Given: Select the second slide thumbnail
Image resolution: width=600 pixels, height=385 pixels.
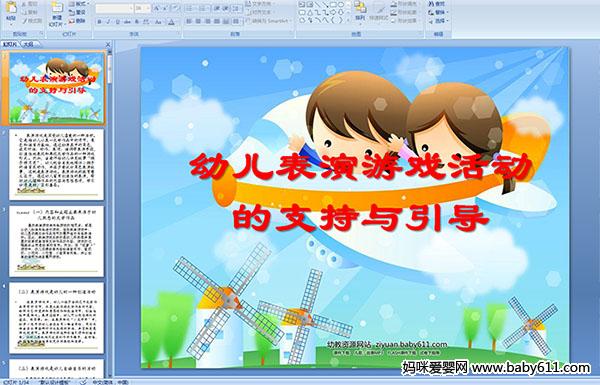Looking at the screenshot, I should tap(57, 164).
